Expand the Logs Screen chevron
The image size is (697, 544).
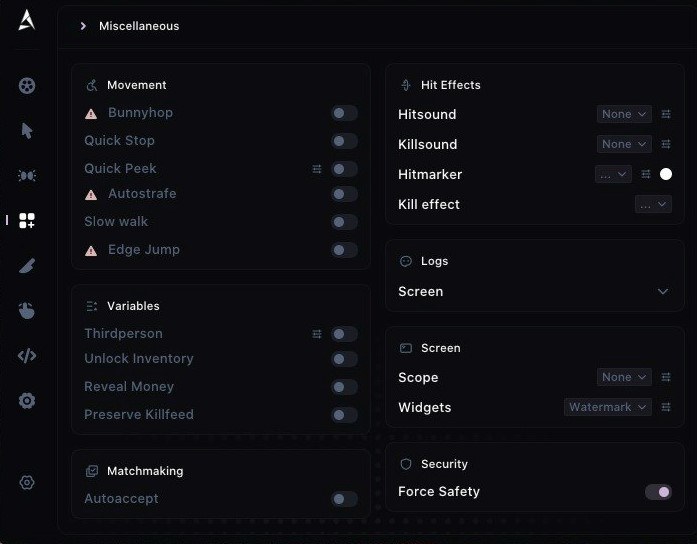[x=663, y=292]
